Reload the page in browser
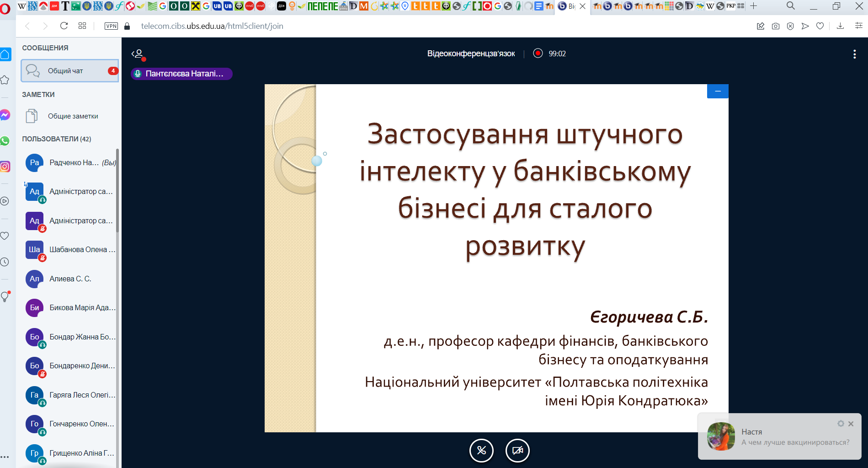 point(64,26)
